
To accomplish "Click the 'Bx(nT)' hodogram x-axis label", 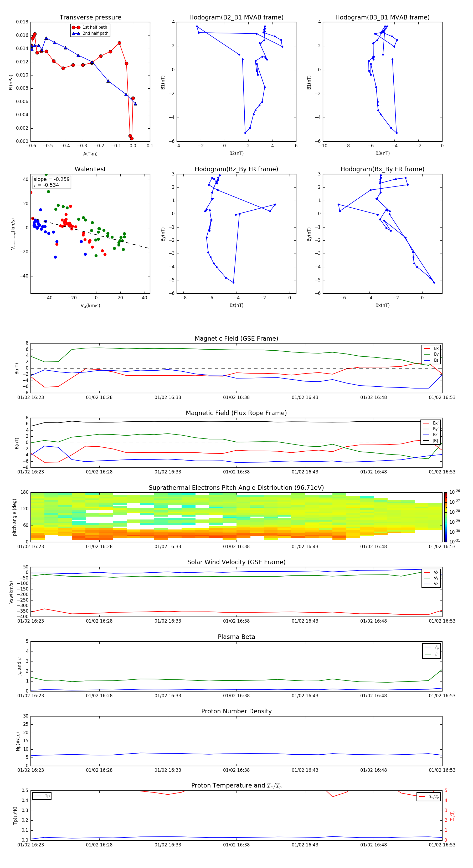I will 382,305.
